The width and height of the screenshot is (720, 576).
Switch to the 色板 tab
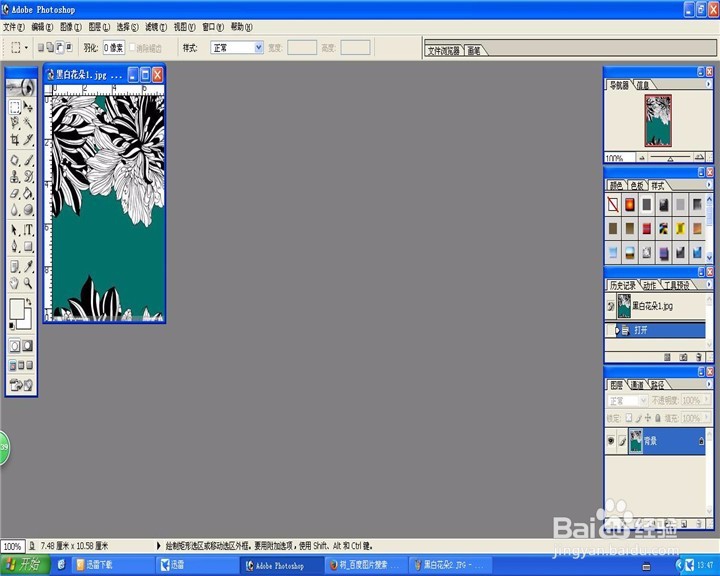point(637,186)
